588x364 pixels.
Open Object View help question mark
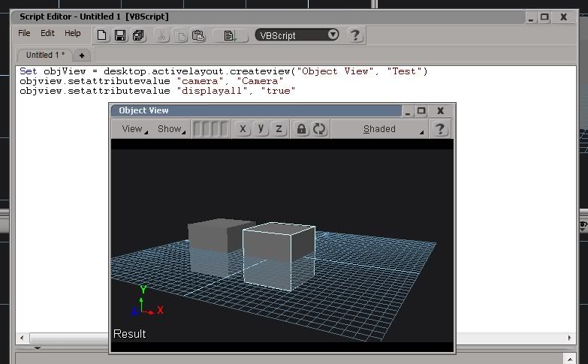point(440,129)
